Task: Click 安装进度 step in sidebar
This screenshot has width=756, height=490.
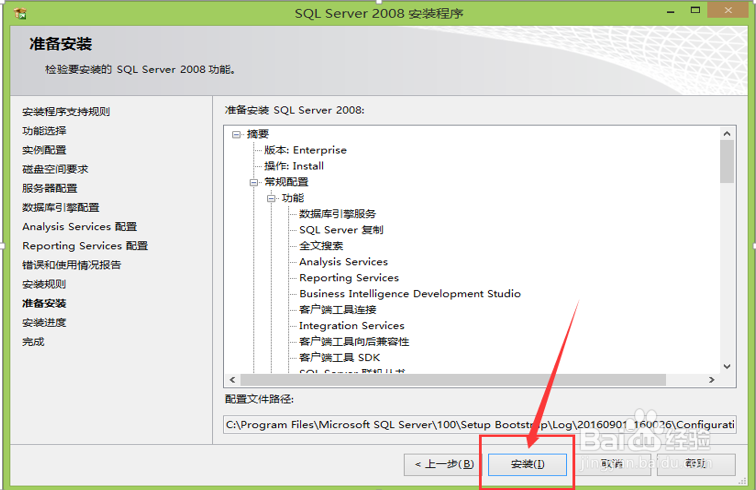Action: click(x=44, y=322)
